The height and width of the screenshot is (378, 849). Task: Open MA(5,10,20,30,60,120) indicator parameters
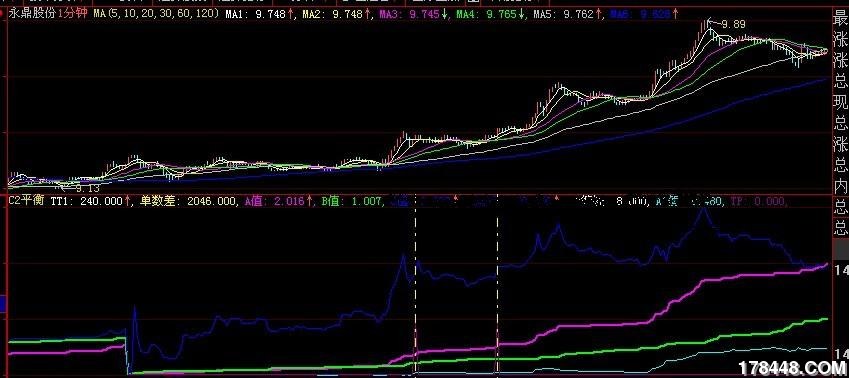[x=156, y=14]
